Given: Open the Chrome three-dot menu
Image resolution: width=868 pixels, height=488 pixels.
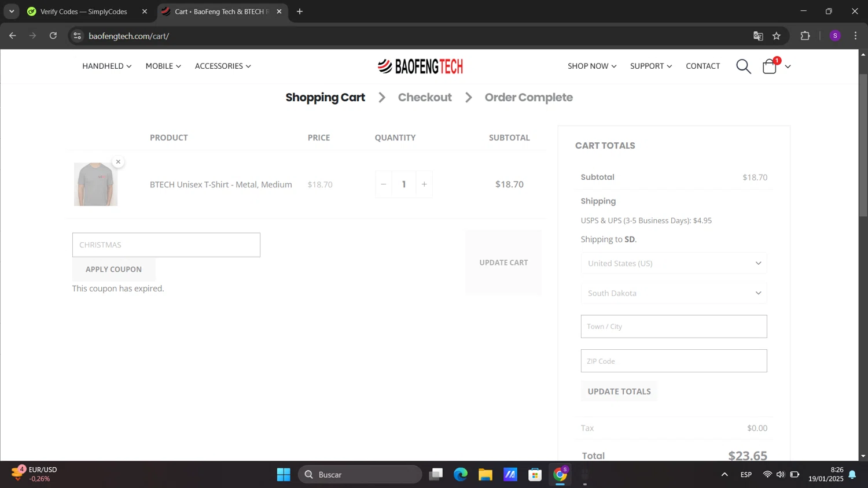Looking at the screenshot, I should [855, 36].
